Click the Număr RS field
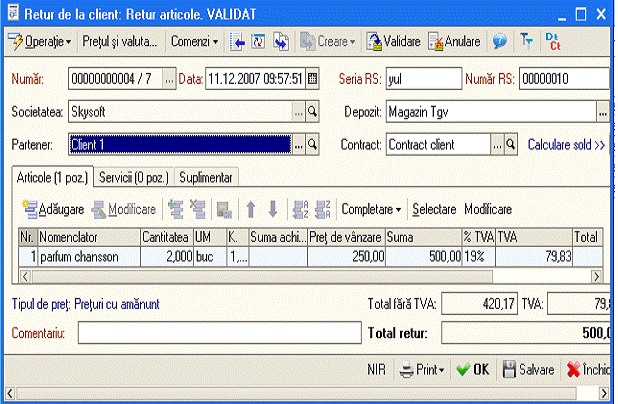Screen dimensions: 618x404 tap(564, 79)
